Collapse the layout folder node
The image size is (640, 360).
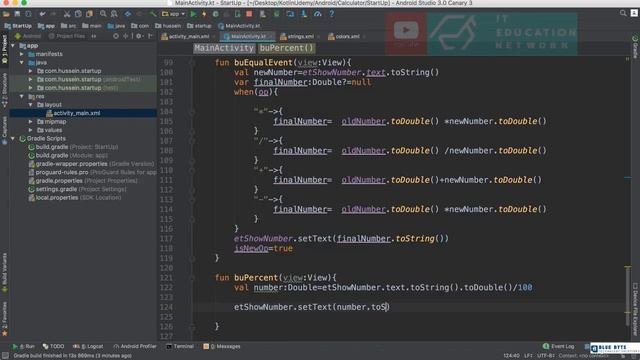click(x=31, y=105)
